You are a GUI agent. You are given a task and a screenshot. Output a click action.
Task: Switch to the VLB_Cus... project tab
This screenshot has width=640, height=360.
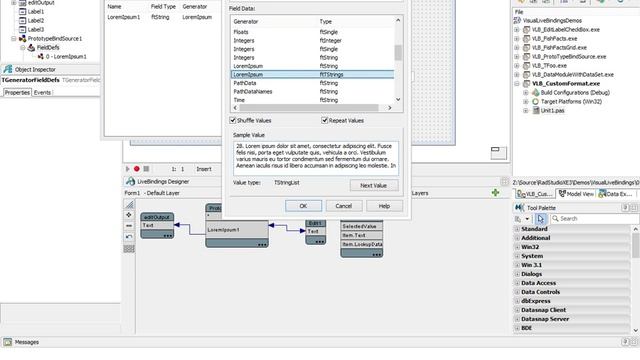pos(535,194)
